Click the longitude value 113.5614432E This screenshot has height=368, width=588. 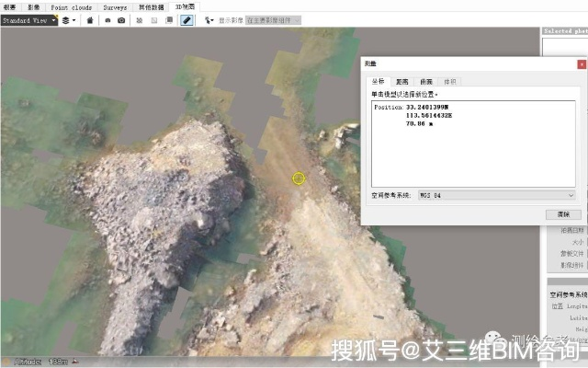click(x=429, y=116)
